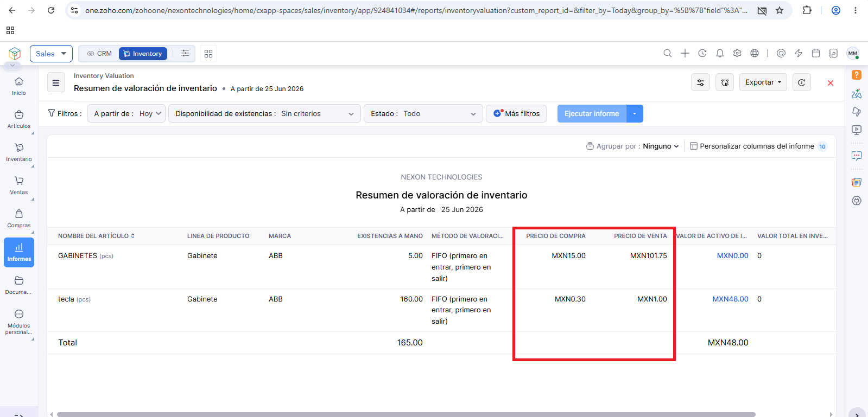
Task: Open the Zoho One cube logo
Action: (x=15, y=53)
